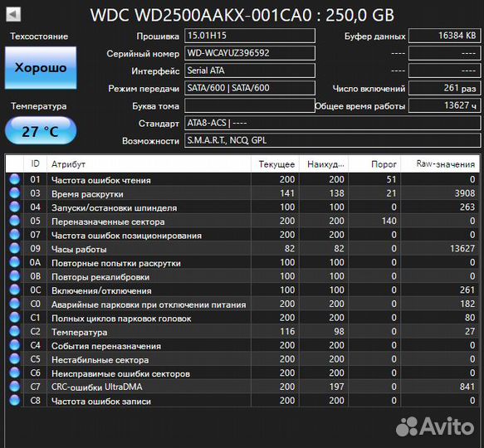The image size is (484, 448).
Task: Click the status orb for attribute 09
Action: tap(14, 248)
